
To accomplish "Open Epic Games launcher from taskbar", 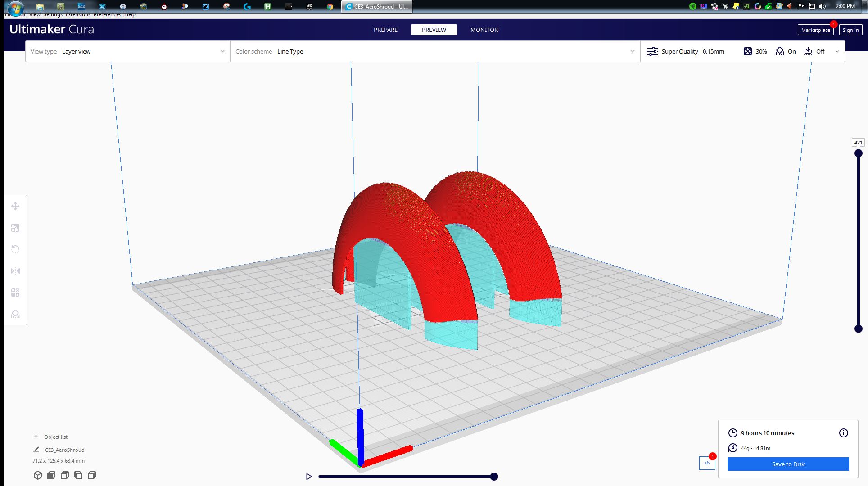I will (x=309, y=7).
